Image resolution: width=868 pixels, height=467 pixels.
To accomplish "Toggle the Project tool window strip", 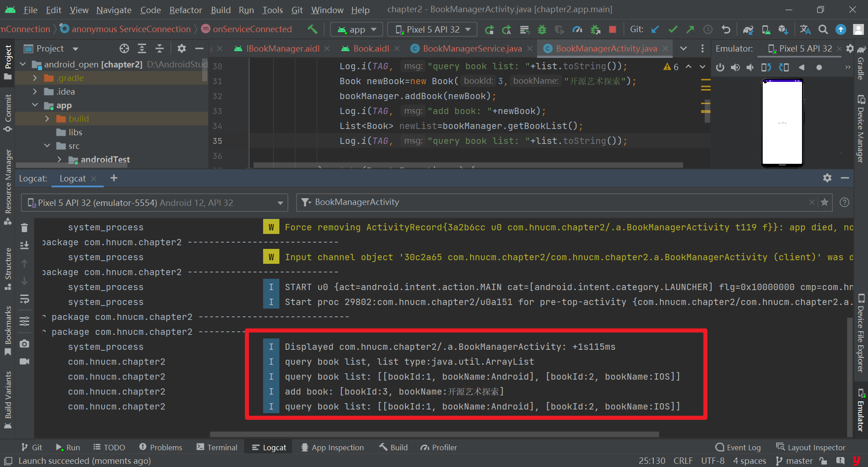I will tap(8, 62).
